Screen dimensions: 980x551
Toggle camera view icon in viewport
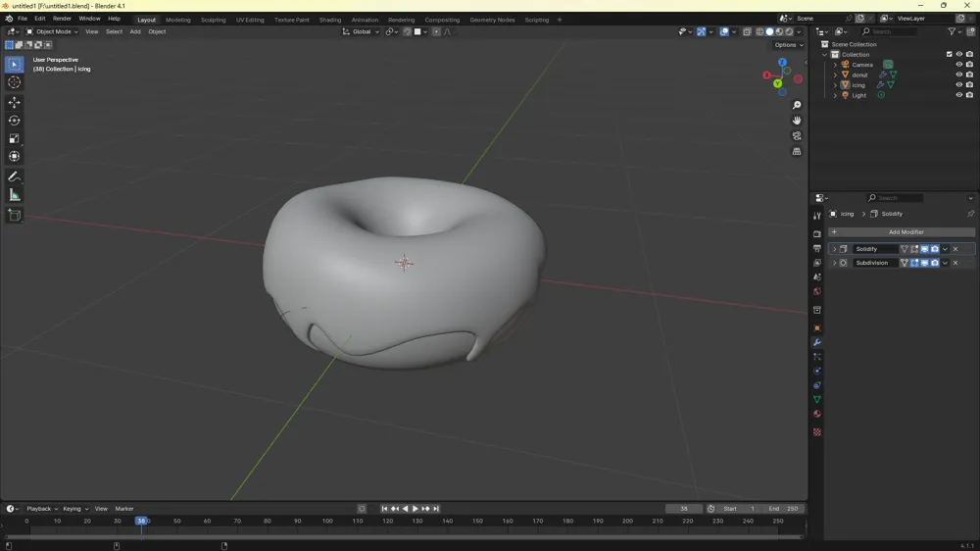pos(796,135)
